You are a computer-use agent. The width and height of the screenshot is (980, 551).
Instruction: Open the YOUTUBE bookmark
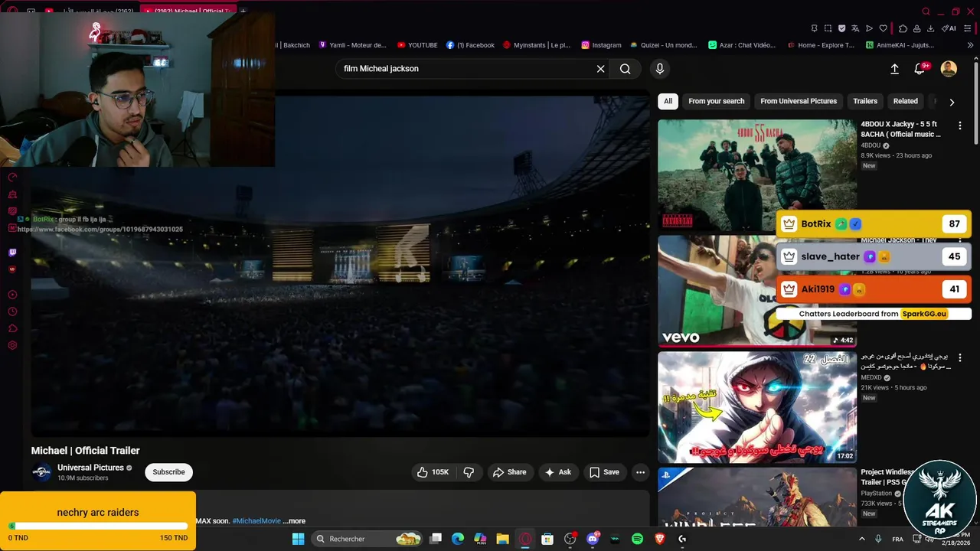point(417,45)
